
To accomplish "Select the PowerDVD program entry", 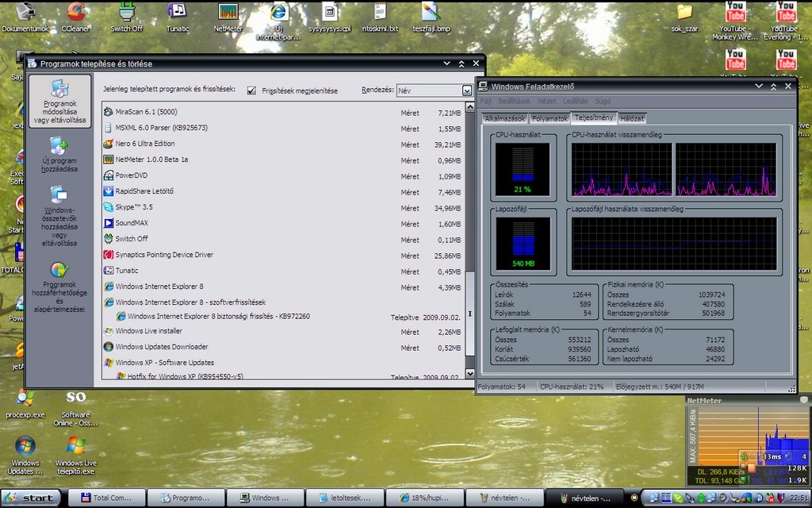I will [x=282, y=175].
